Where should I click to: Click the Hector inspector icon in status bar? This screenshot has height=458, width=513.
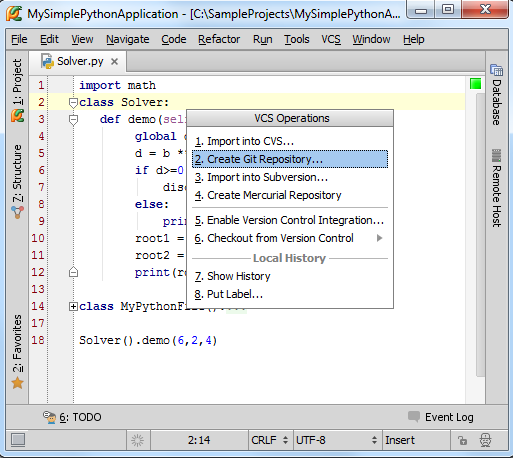click(485, 440)
